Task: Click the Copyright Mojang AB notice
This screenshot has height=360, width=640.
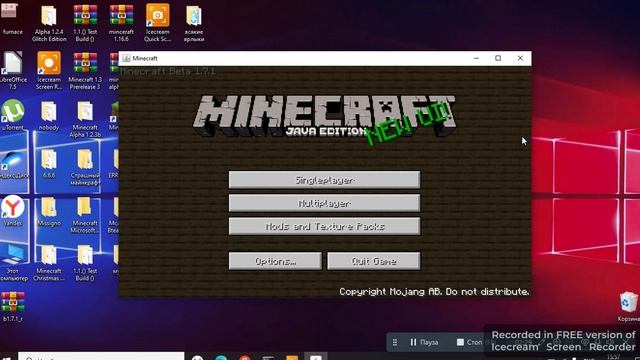Action: (434, 292)
